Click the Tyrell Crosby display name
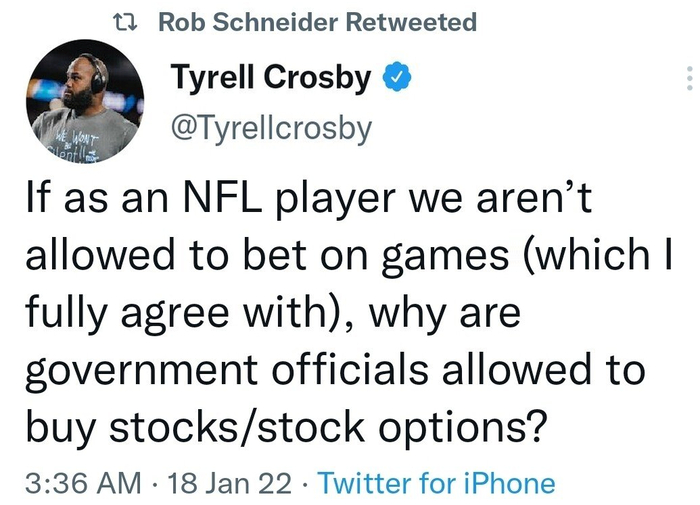The image size is (700, 505). (270, 77)
